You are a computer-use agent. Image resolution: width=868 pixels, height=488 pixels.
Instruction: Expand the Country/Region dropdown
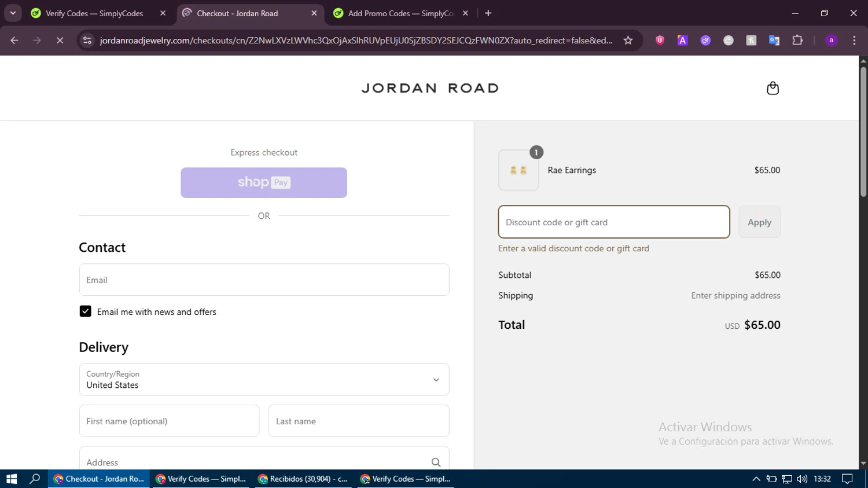(264, 380)
